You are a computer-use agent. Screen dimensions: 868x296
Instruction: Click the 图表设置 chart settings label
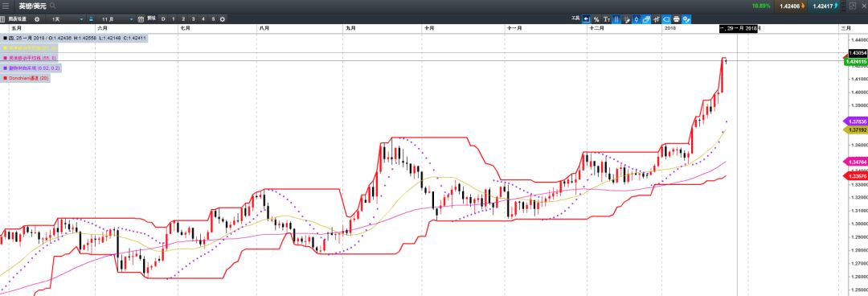(x=17, y=18)
